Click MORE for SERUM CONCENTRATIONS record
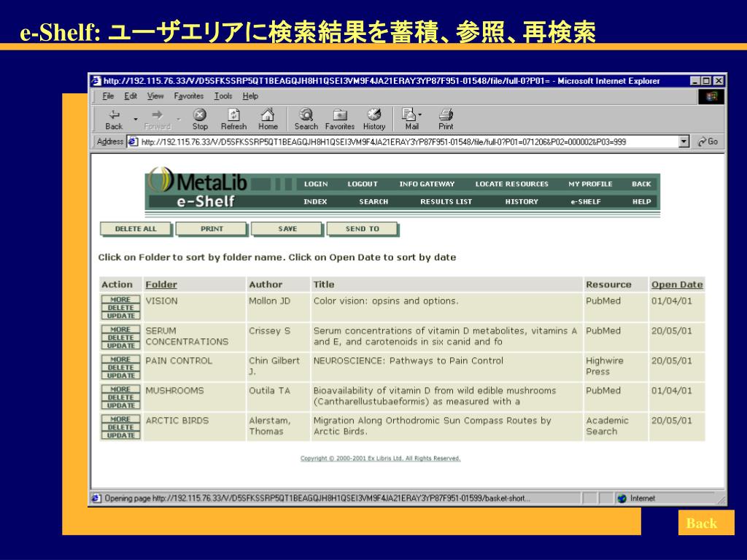Viewport: 747px width, 560px height. (x=120, y=330)
